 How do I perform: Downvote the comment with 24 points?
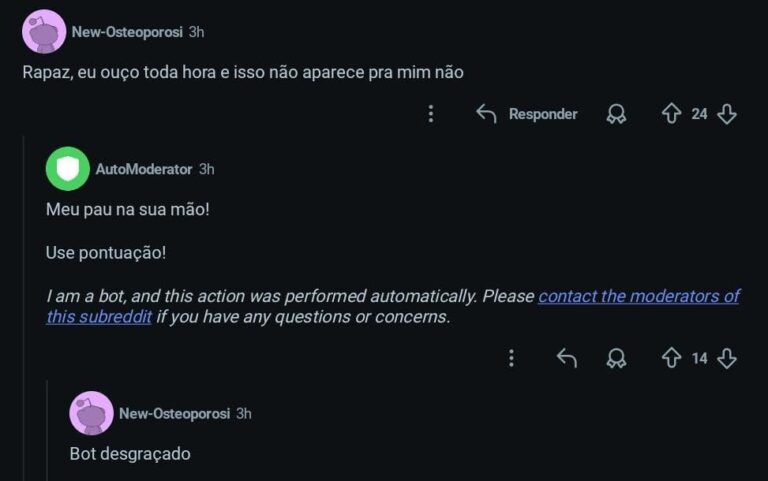click(728, 114)
